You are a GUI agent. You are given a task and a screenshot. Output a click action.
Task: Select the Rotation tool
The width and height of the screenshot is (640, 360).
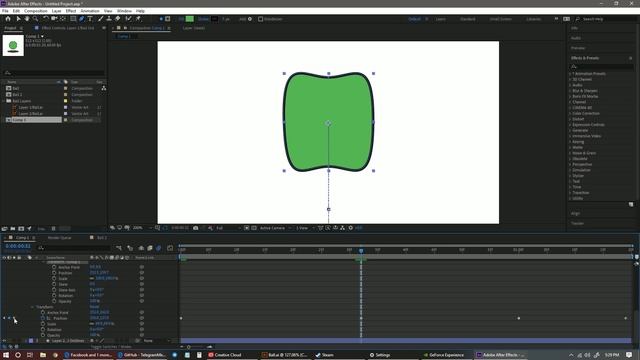click(x=46, y=19)
